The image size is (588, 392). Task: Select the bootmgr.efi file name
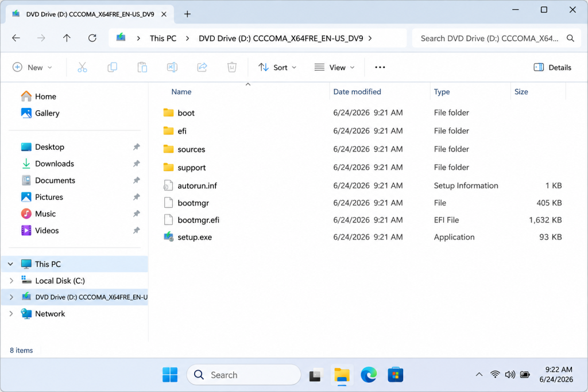198,220
